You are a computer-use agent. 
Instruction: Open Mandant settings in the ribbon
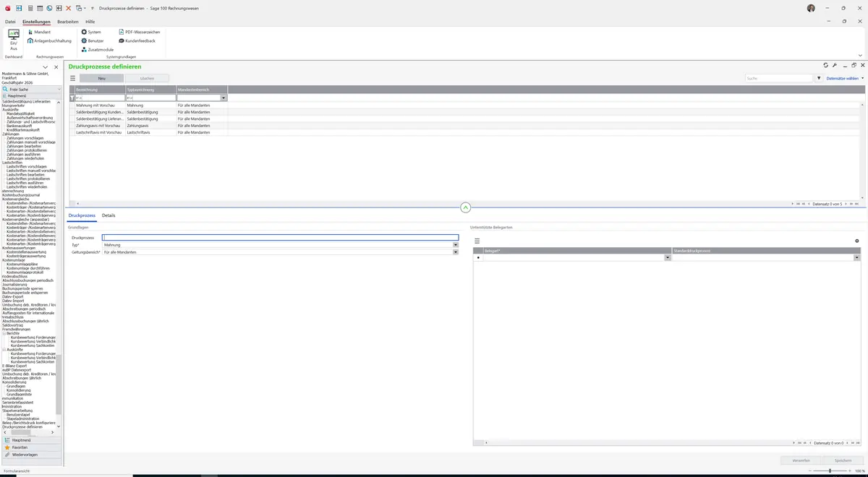click(x=40, y=32)
